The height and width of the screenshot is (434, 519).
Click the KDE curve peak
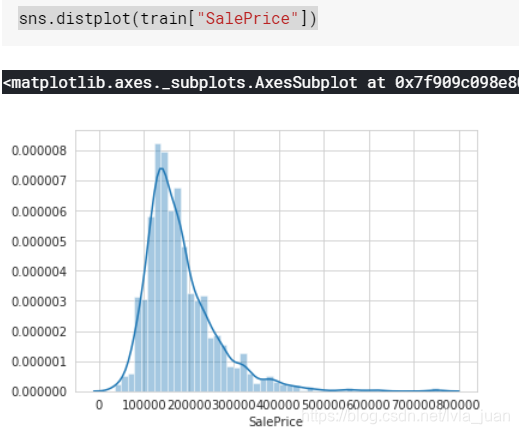[162, 168]
